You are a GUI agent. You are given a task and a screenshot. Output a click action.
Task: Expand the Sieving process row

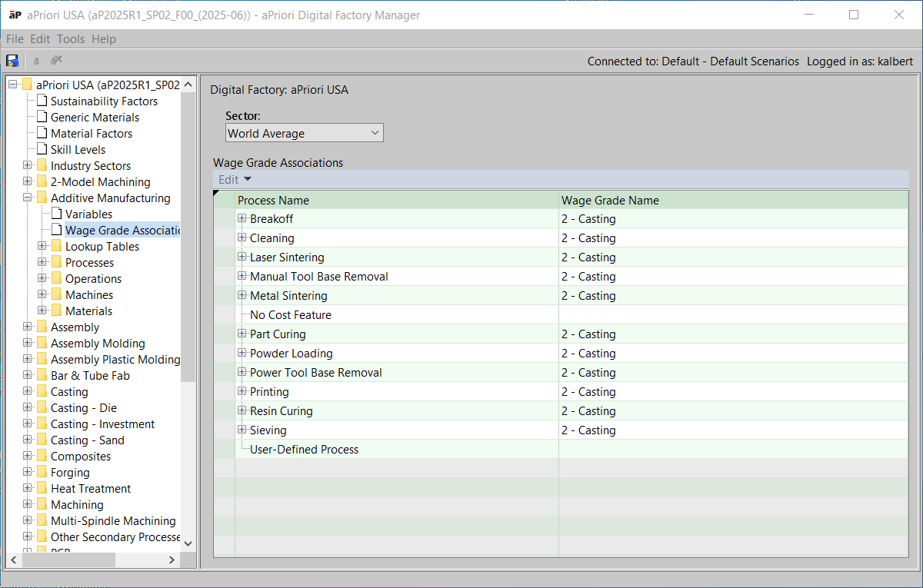[x=242, y=430]
